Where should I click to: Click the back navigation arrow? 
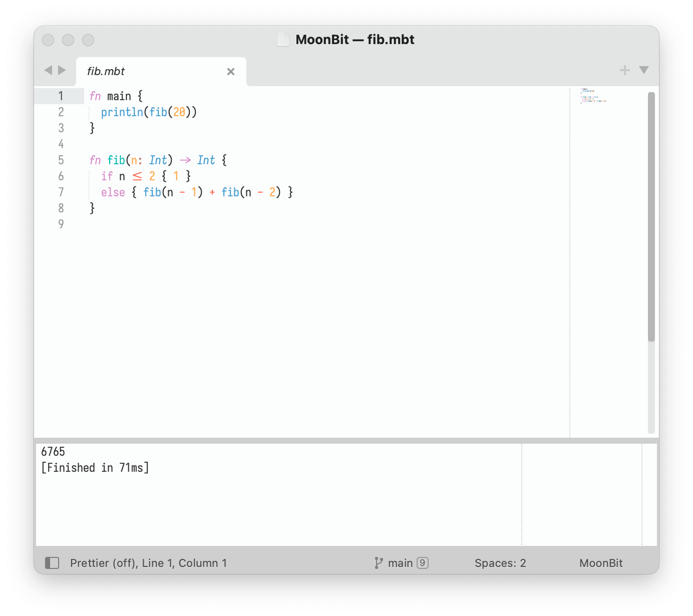(x=48, y=70)
